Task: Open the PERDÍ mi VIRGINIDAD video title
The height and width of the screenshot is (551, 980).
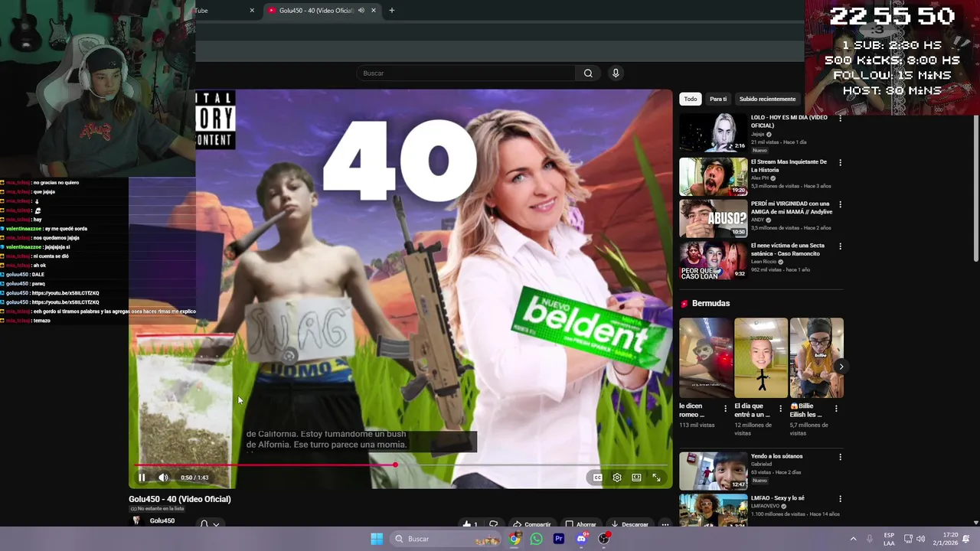Action: tap(792, 207)
